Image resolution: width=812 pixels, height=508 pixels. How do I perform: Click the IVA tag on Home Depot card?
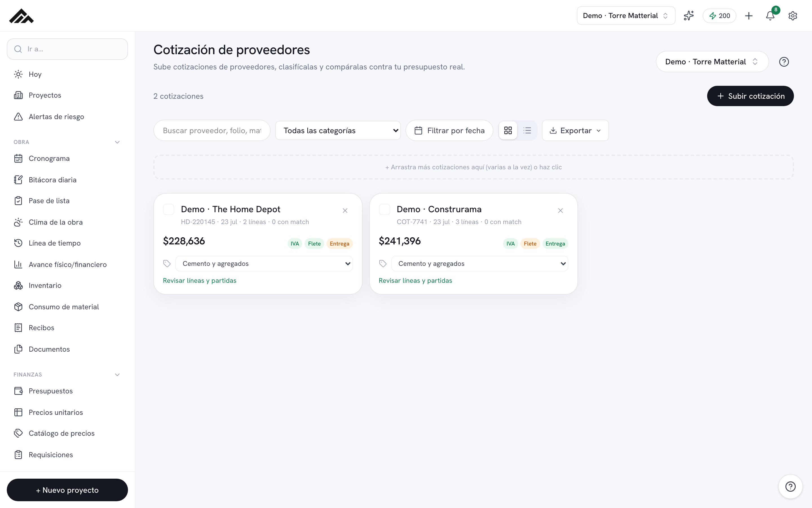(295, 244)
